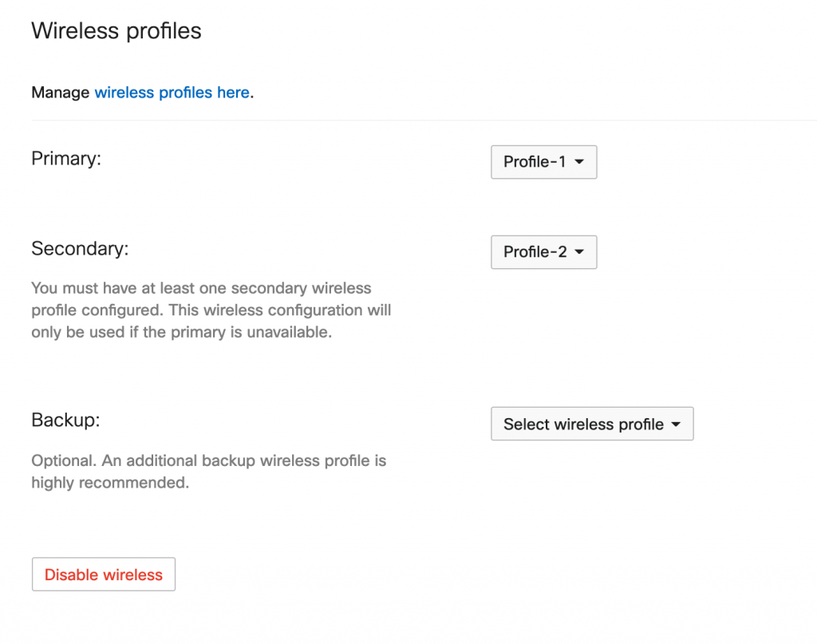Open the Primary Profile-1 dropdown
The image size is (817, 644).
click(543, 162)
